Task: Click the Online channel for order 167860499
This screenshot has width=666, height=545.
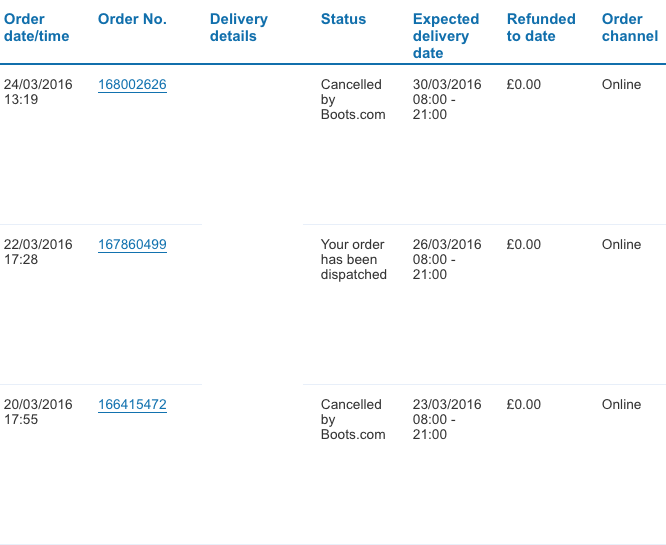Action: point(621,245)
